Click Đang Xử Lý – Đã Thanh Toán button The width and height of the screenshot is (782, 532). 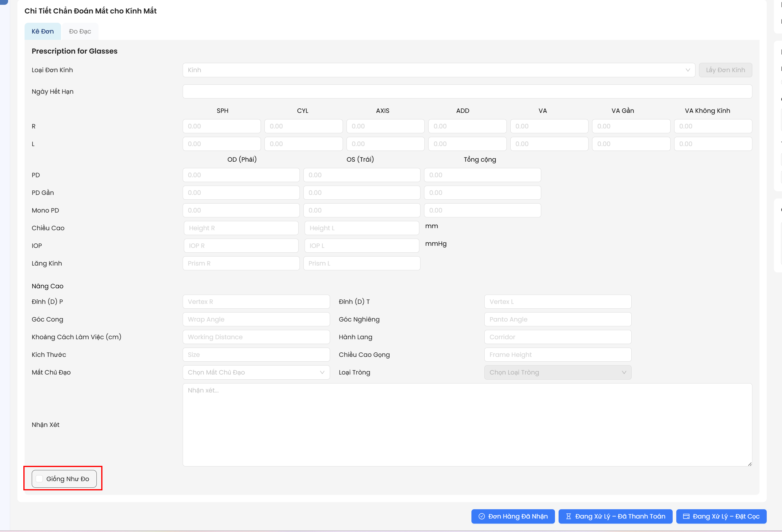[x=615, y=516]
